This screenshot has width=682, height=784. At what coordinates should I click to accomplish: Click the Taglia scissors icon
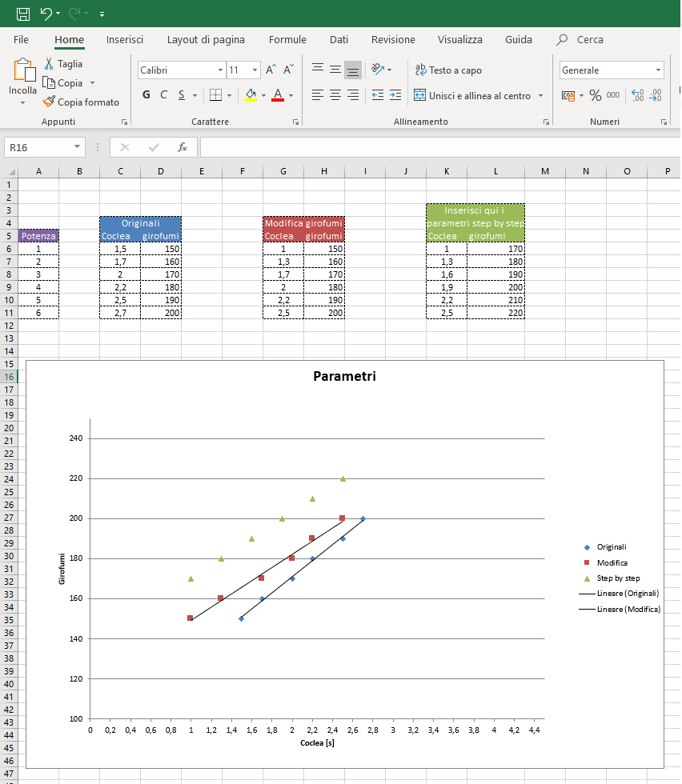point(49,64)
